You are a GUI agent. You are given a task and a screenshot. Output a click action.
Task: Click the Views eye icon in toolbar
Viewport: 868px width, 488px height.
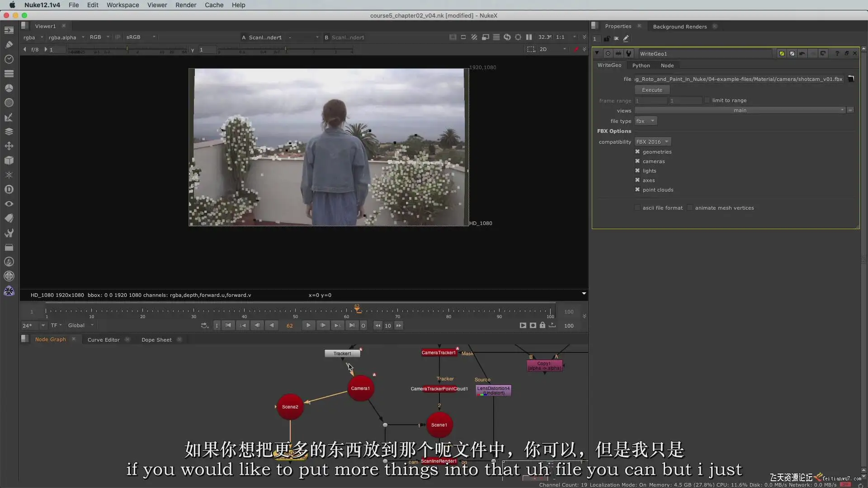coord(9,204)
